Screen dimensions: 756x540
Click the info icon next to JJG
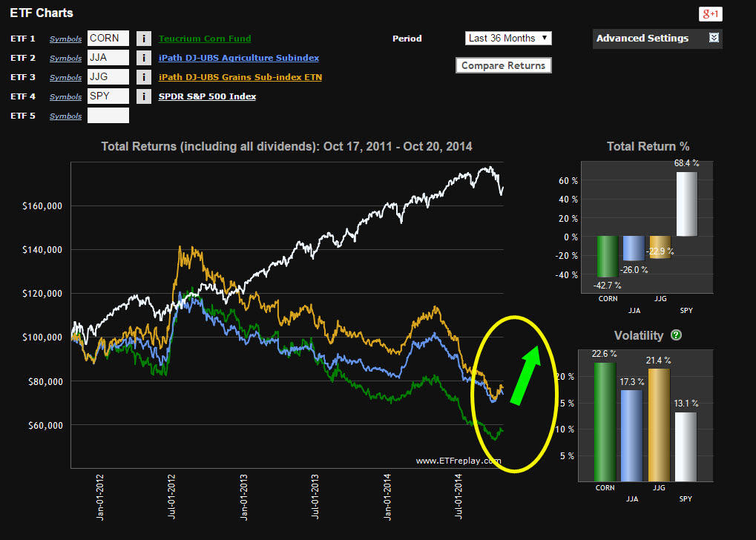click(x=145, y=77)
